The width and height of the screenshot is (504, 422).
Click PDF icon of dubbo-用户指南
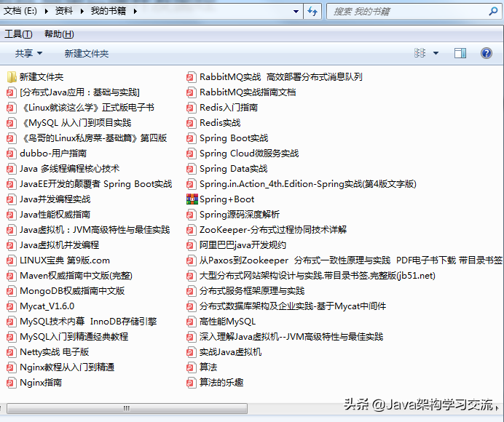pos(11,154)
